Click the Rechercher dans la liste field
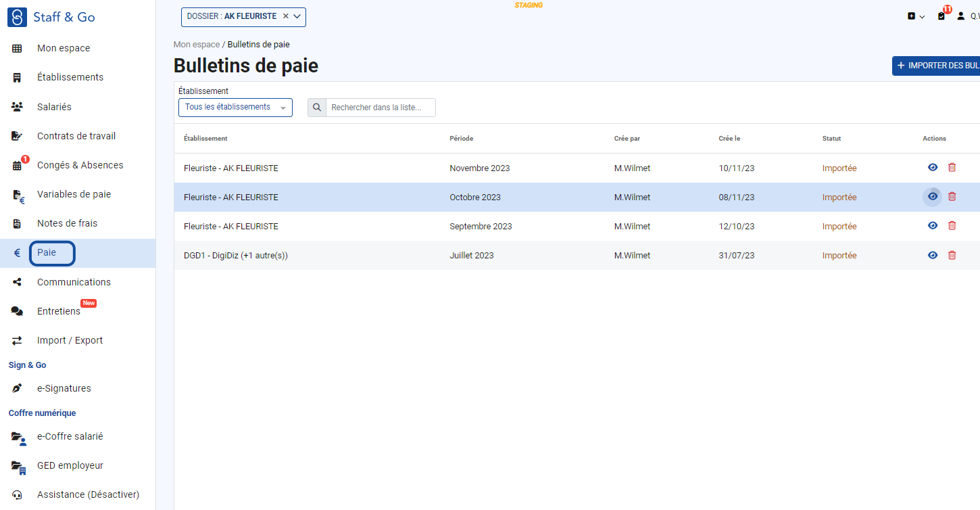The image size is (980, 510). 381,108
